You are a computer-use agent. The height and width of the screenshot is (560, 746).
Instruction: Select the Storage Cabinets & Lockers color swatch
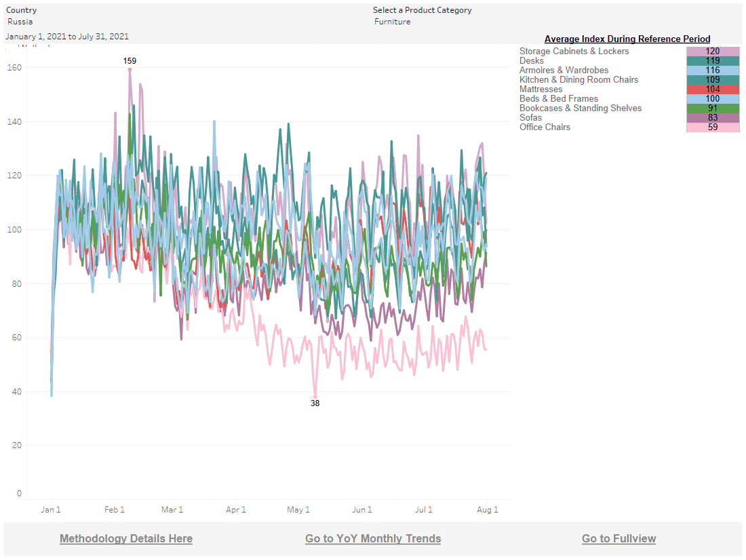pyautogui.click(x=712, y=52)
